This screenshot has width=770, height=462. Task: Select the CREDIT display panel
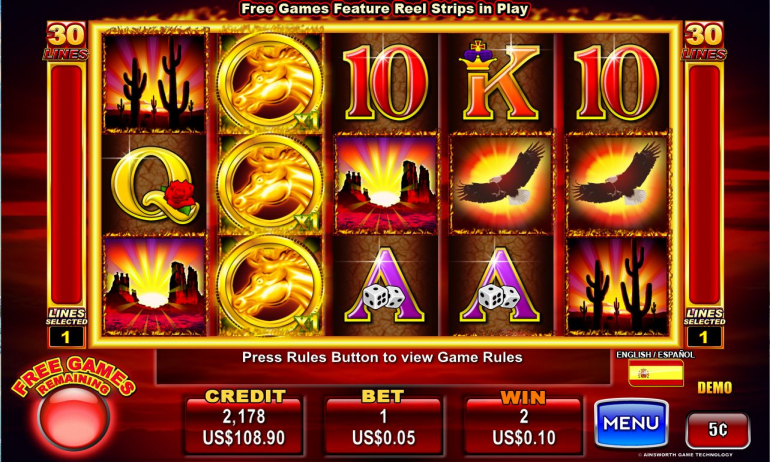click(244, 426)
